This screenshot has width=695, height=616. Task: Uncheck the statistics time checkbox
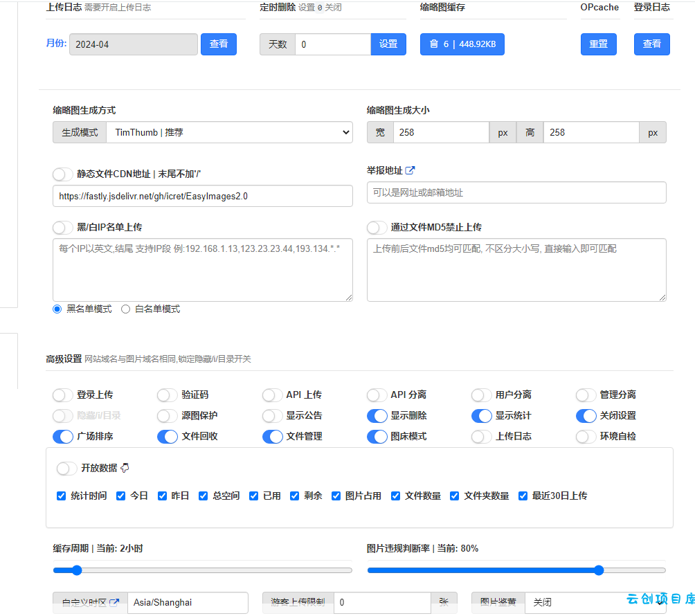click(61, 496)
